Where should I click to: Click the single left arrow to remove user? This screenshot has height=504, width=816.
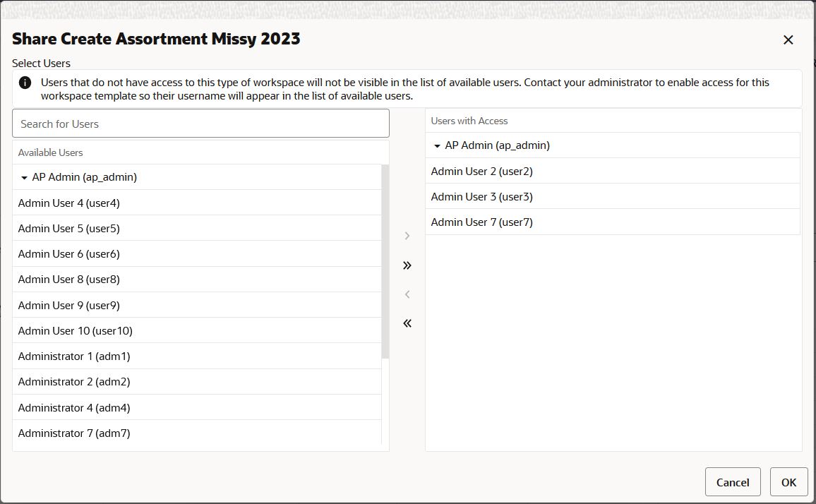point(407,294)
